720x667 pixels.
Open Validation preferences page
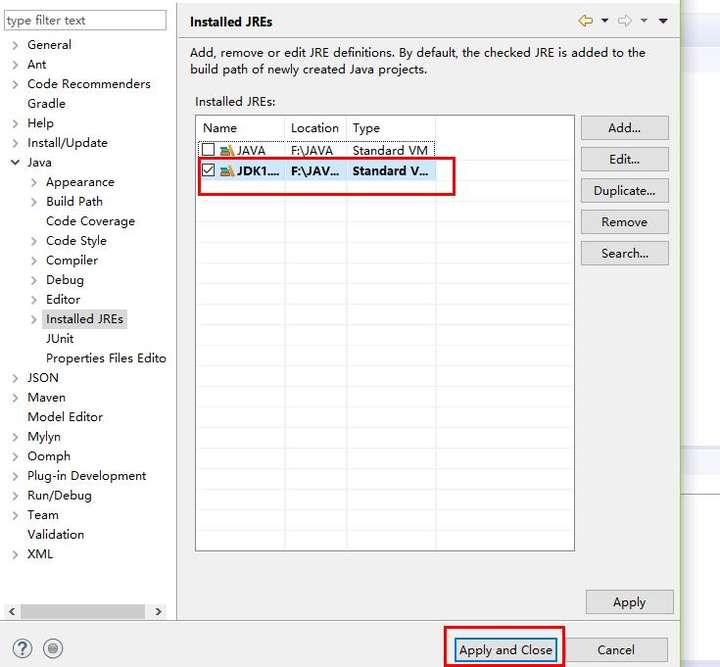click(56, 535)
